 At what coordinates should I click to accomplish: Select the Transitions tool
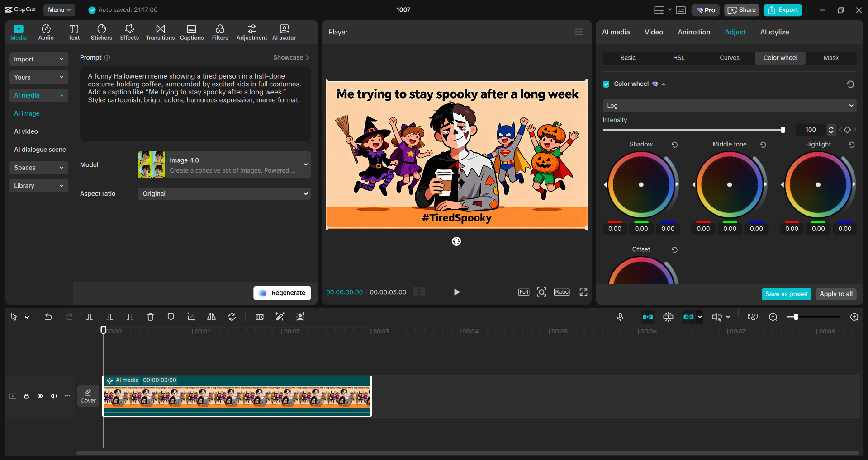160,32
